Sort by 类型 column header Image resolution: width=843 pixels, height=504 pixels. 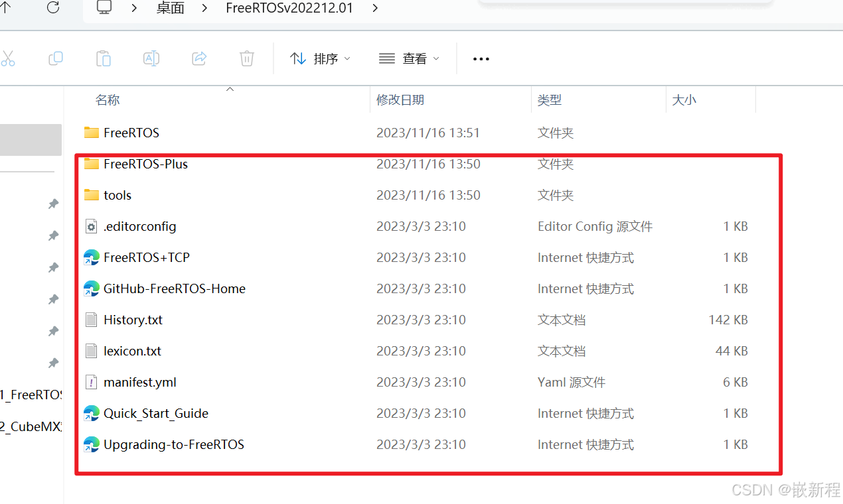pyautogui.click(x=550, y=100)
